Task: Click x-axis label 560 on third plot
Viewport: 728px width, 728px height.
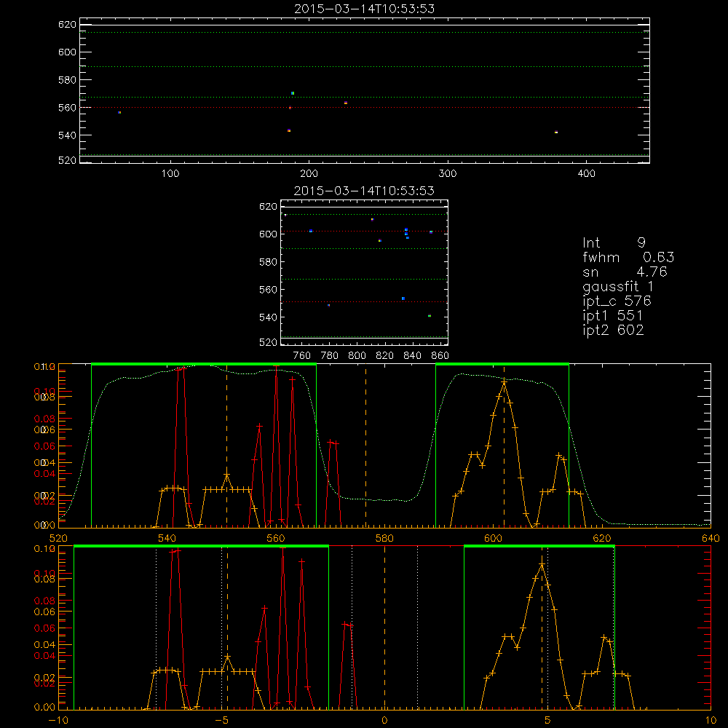Action: 276,539
